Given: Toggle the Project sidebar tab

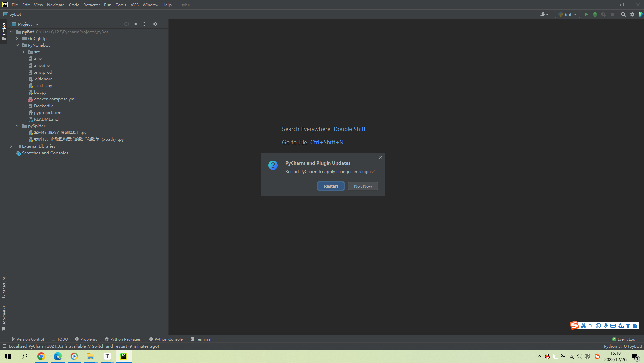Looking at the screenshot, I should 4,31.
